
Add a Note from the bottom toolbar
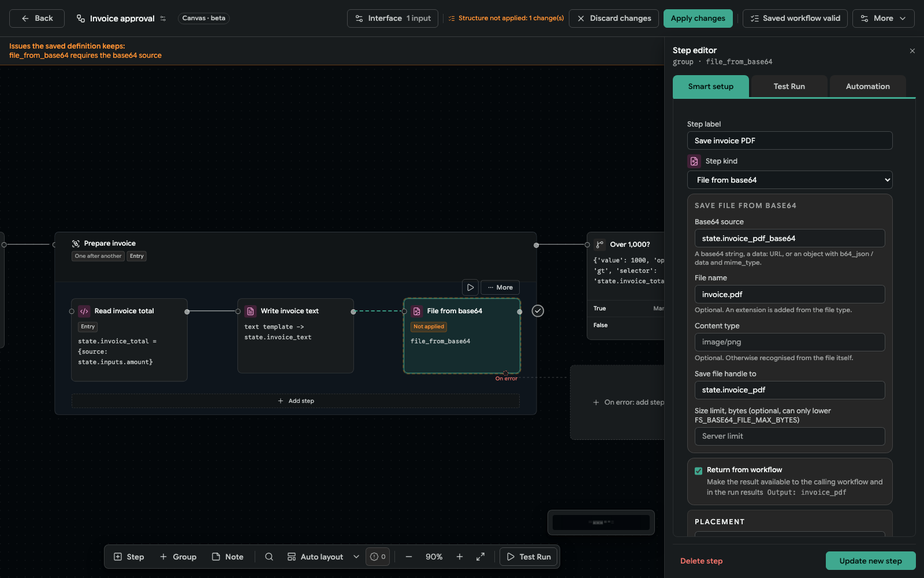228,557
